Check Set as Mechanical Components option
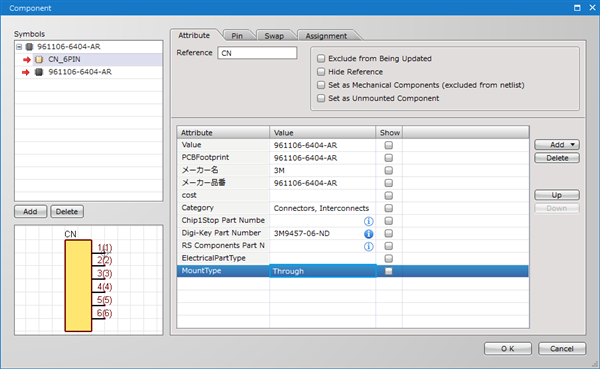Screen dimensions: 600x369 tap(321, 85)
